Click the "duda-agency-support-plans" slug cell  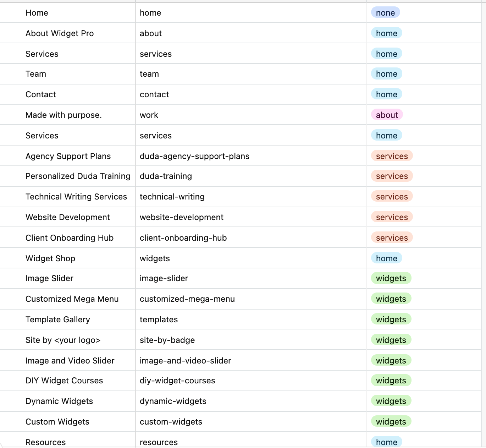[x=194, y=156]
